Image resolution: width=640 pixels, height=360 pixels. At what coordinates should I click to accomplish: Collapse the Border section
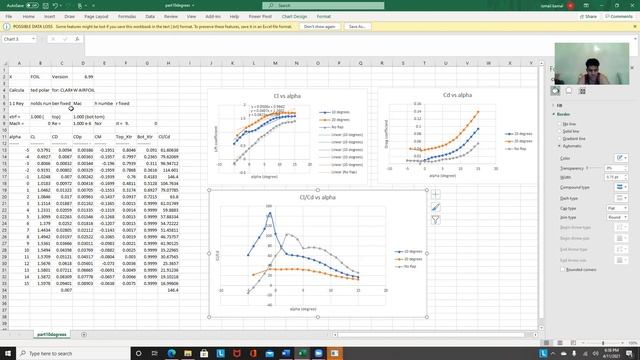(562, 114)
